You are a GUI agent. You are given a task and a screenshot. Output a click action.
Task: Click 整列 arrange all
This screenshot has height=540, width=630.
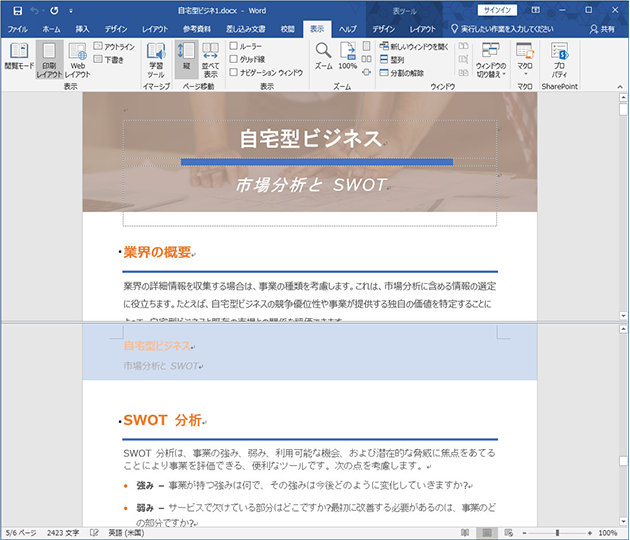(x=392, y=59)
